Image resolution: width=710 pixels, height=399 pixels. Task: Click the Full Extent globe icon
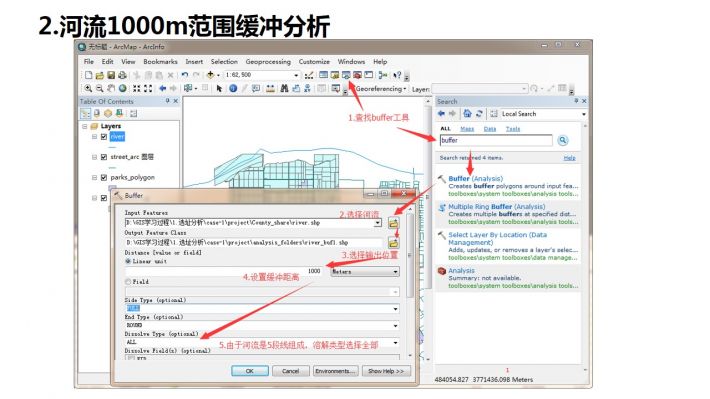122,89
